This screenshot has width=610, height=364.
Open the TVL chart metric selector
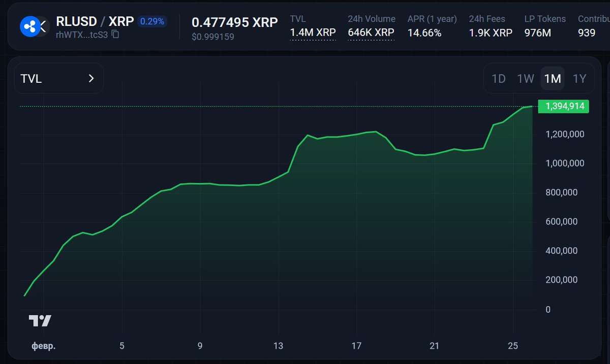click(59, 79)
